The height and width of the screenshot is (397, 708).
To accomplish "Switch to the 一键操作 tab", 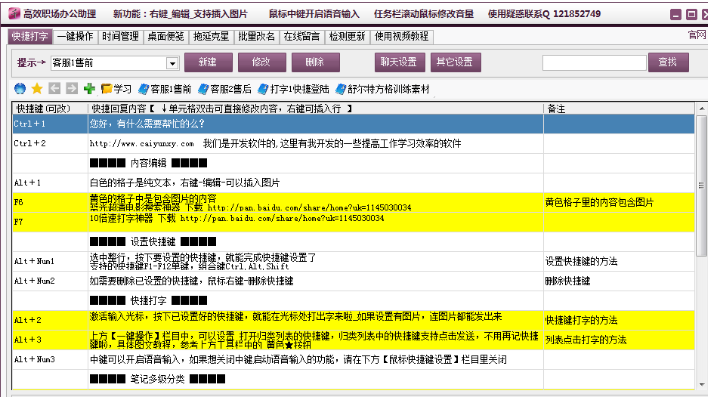I will (x=75, y=37).
